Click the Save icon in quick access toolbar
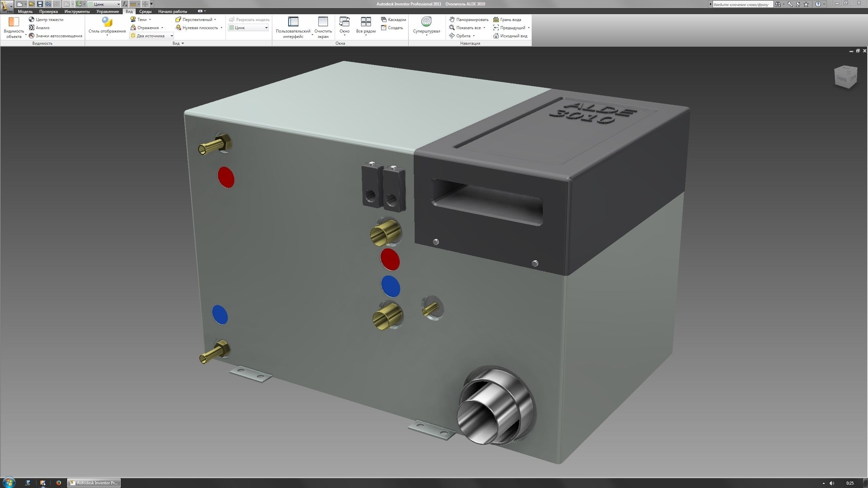This screenshot has height=488, width=868. coord(40,4)
